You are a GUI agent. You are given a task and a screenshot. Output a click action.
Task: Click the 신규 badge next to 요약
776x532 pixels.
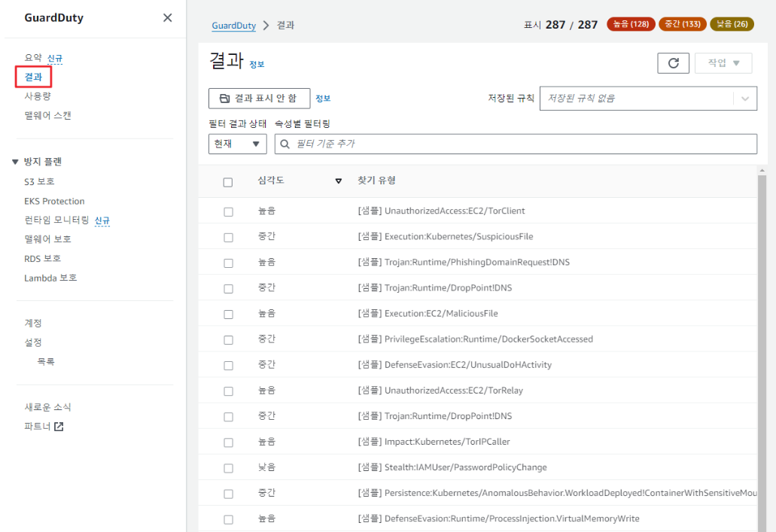click(x=55, y=59)
